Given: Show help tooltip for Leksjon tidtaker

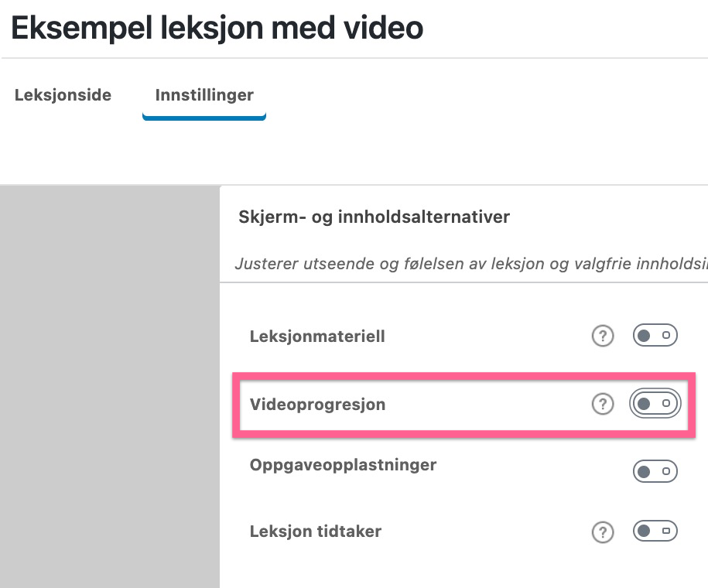Looking at the screenshot, I should (602, 532).
